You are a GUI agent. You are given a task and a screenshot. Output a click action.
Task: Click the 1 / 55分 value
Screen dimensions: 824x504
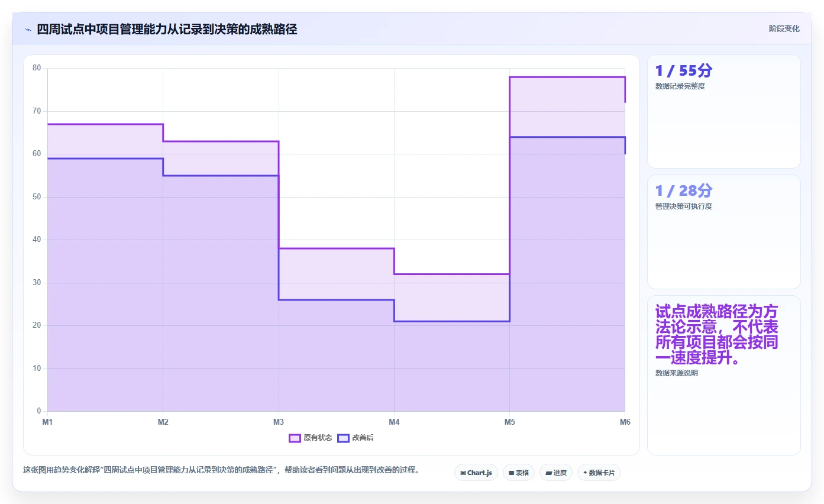pyautogui.click(x=684, y=70)
